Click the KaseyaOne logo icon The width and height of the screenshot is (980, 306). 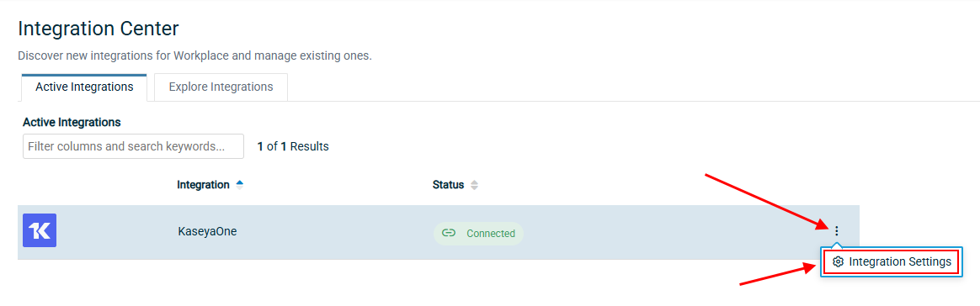tap(40, 230)
